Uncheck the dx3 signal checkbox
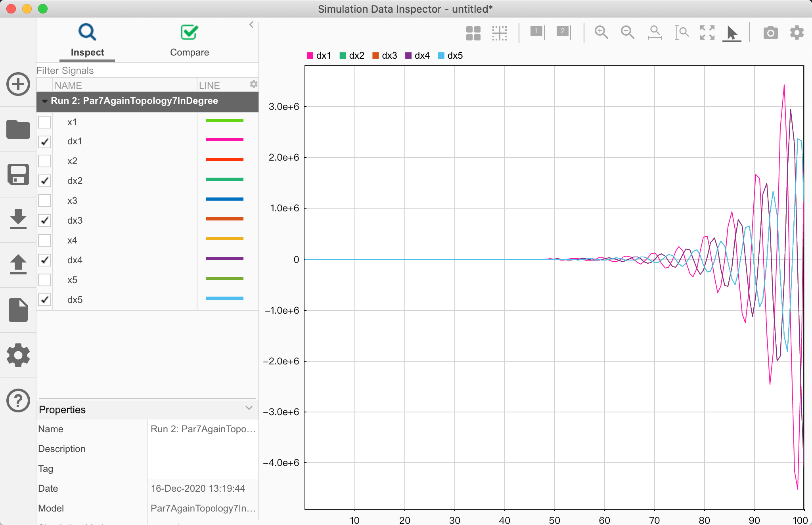The height and width of the screenshot is (525, 812). click(x=44, y=220)
